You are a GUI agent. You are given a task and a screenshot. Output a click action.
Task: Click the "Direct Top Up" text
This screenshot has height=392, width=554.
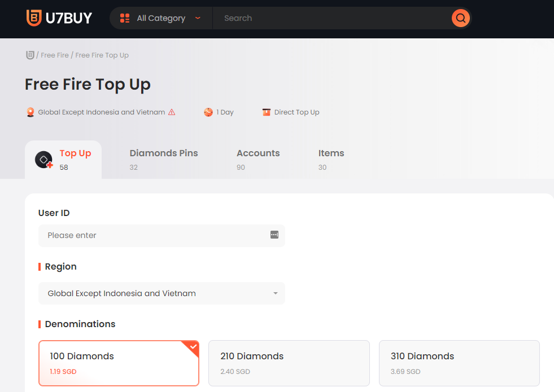point(297,112)
